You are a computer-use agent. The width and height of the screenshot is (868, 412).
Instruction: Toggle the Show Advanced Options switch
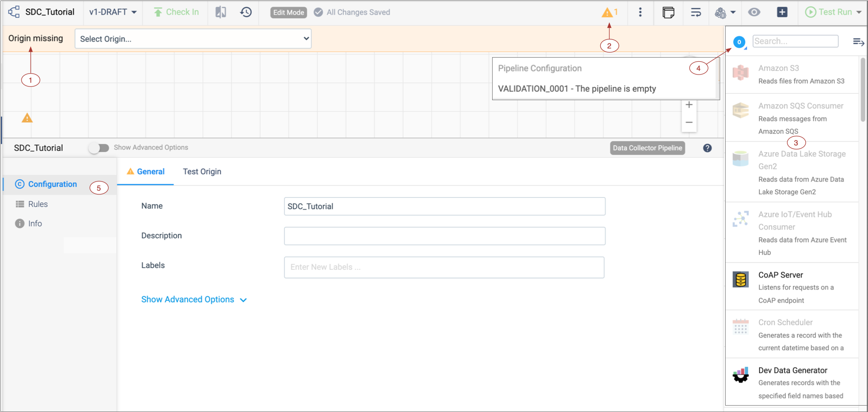(x=99, y=148)
